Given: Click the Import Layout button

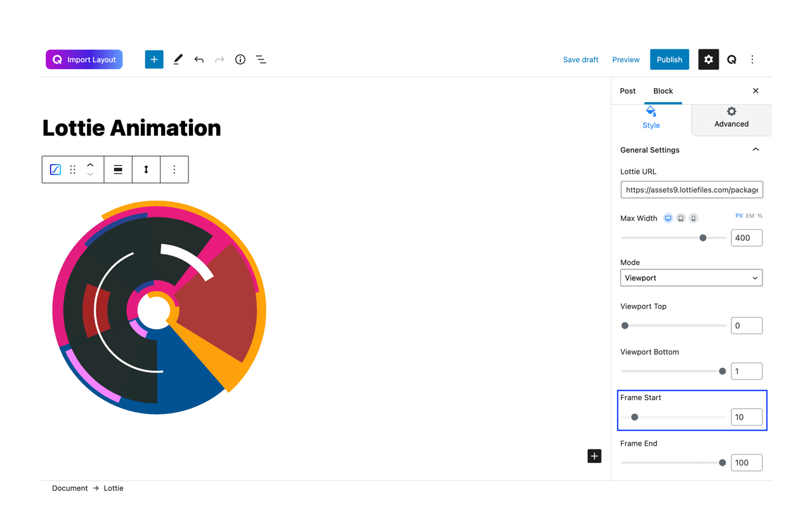Looking at the screenshot, I should coord(84,60).
